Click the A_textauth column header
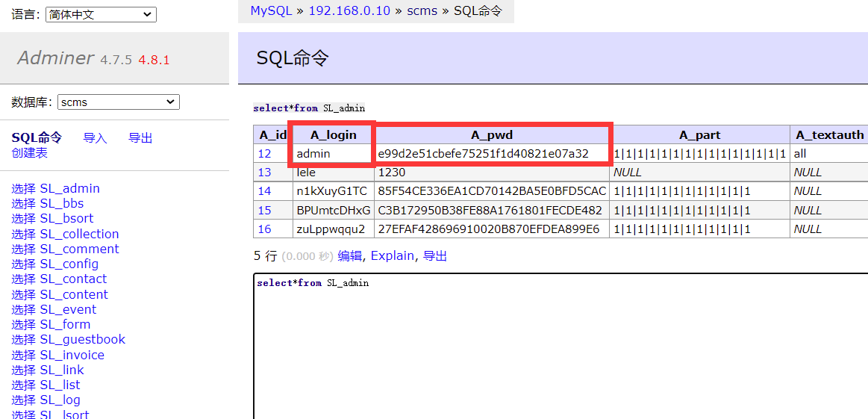 click(x=829, y=134)
